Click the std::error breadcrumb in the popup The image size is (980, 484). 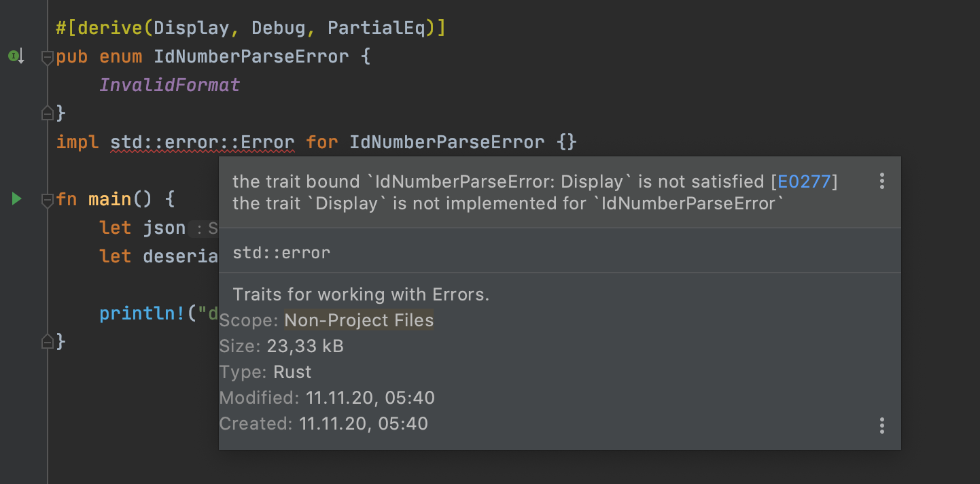point(281,252)
